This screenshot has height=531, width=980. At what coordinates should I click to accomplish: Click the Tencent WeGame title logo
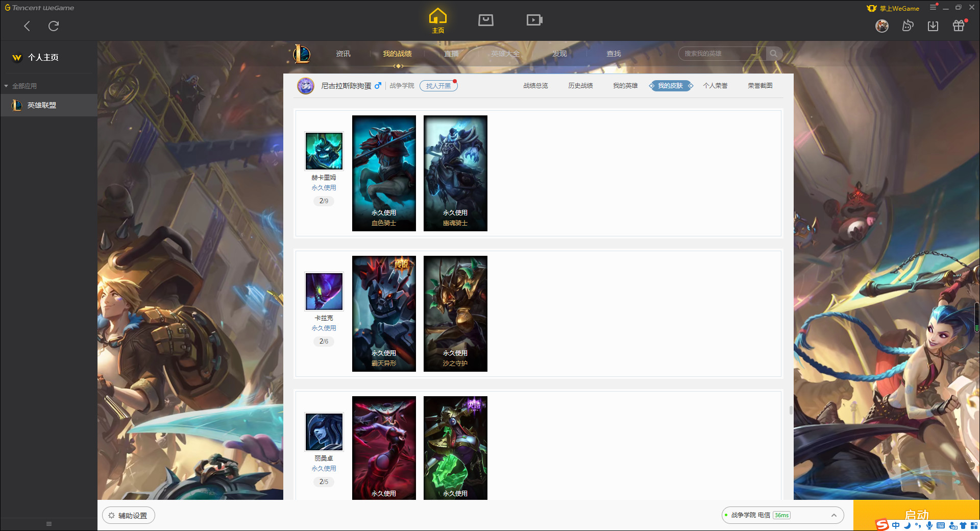tap(39, 8)
